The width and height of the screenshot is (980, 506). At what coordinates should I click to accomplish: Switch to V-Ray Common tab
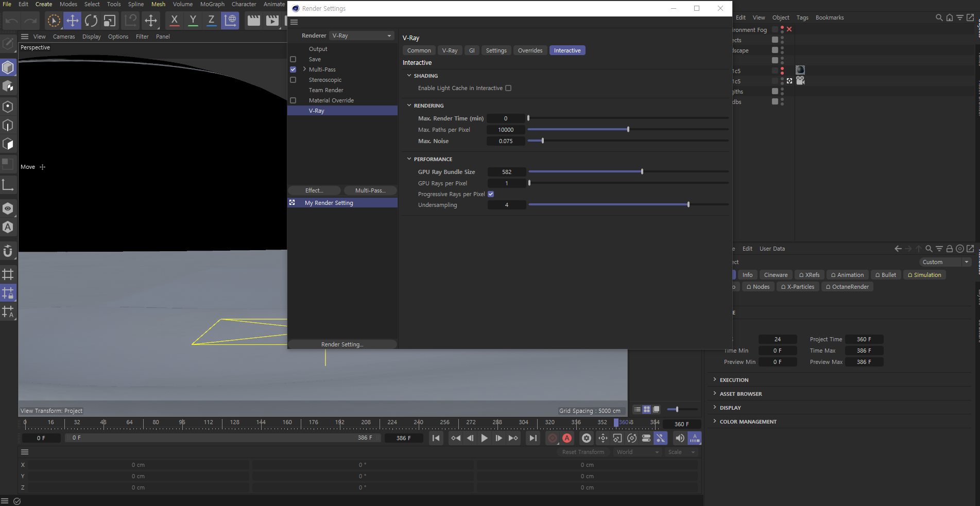[419, 50]
